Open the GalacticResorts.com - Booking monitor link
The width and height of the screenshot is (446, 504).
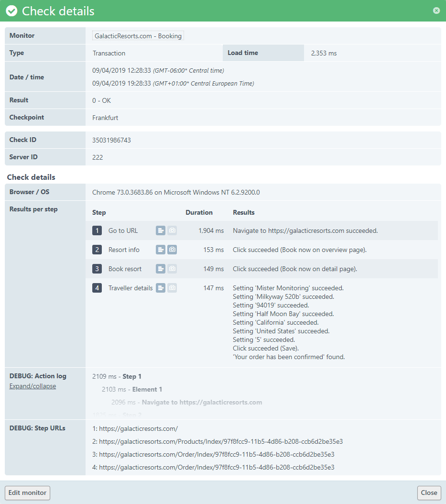(138, 36)
